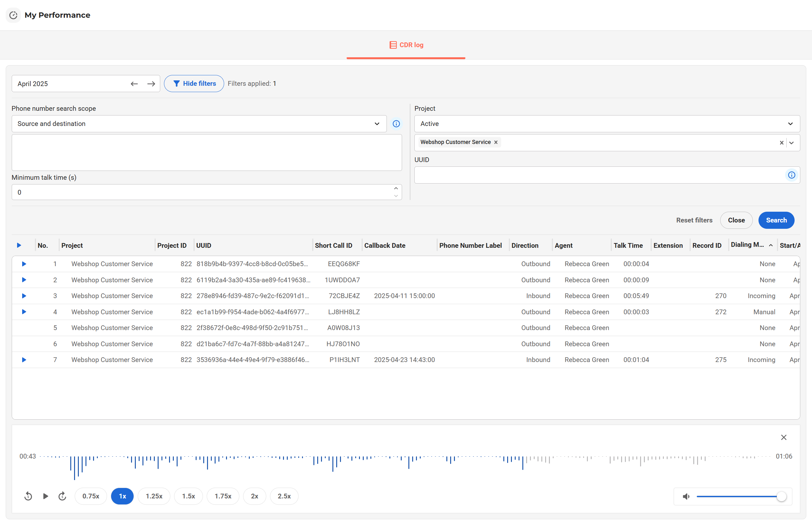Sort by UUID column header
812x525 pixels.
click(204, 246)
